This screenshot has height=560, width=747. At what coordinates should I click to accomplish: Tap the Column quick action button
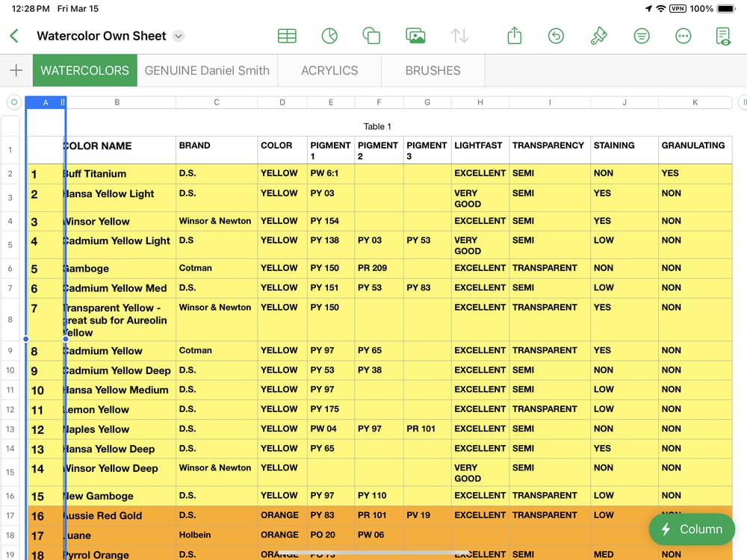tap(692, 529)
